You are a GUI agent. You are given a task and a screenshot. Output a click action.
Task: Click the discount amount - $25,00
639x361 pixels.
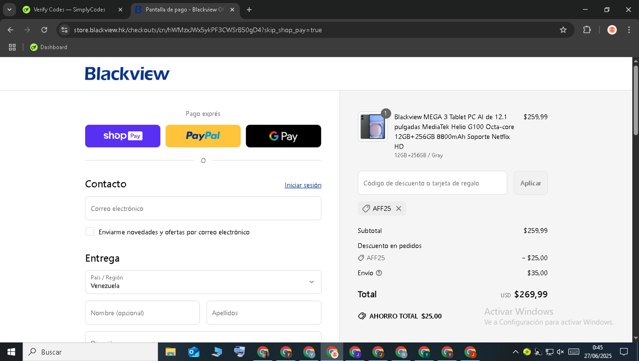535,258
